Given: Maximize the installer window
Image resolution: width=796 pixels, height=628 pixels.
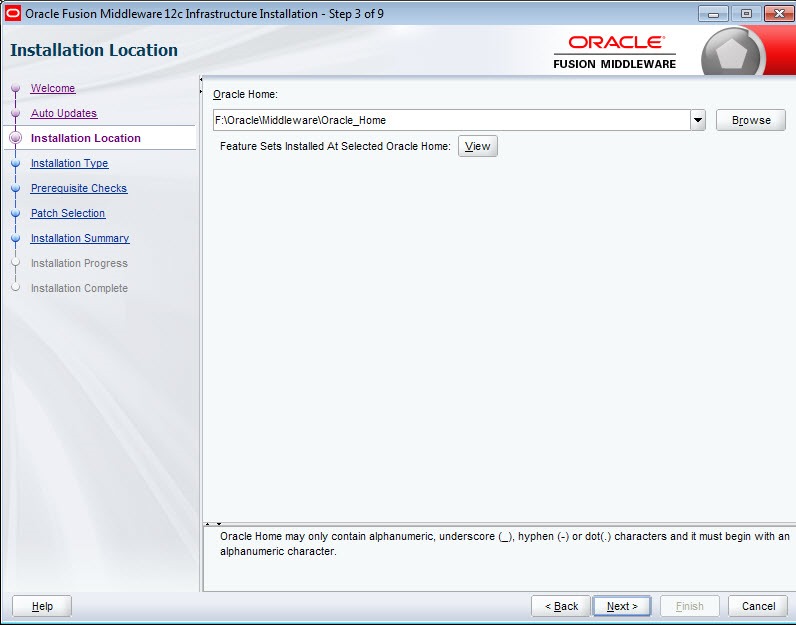Looking at the screenshot, I should 746,14.
